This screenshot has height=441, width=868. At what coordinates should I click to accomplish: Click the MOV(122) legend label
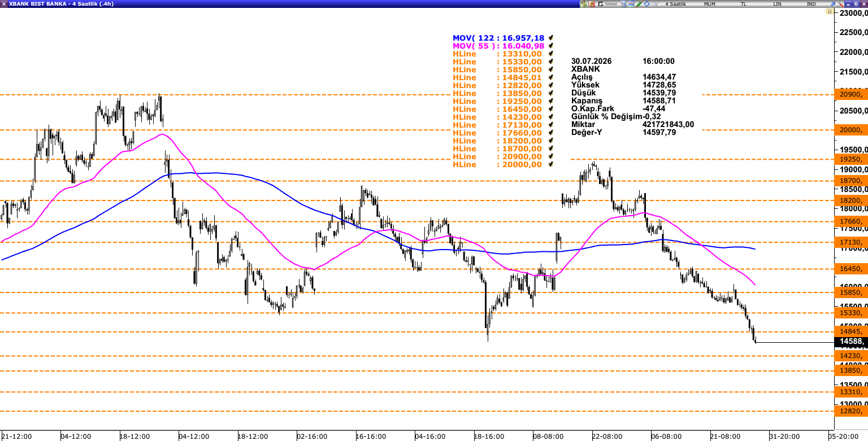[498, 38]
